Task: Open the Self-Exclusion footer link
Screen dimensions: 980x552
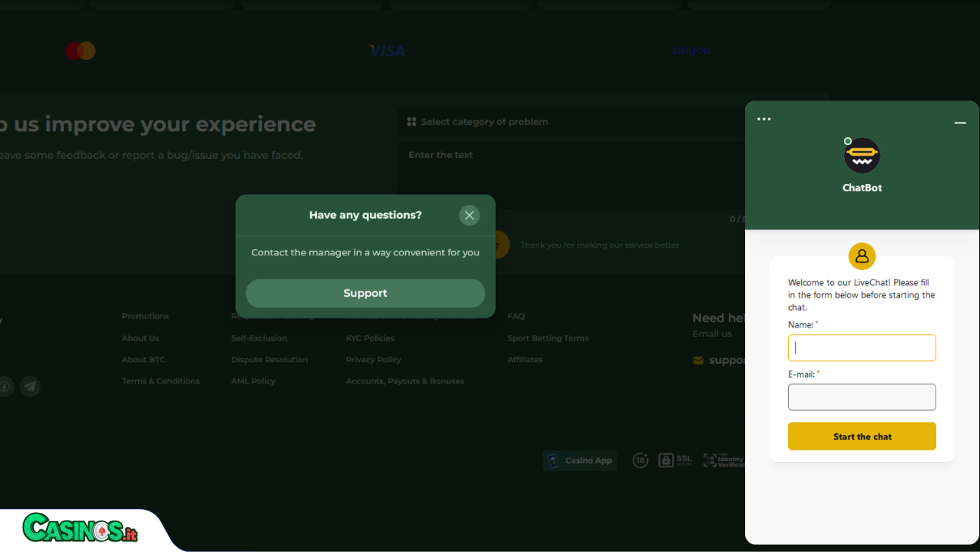Action: pyautogui.click(x=259, y=338)
